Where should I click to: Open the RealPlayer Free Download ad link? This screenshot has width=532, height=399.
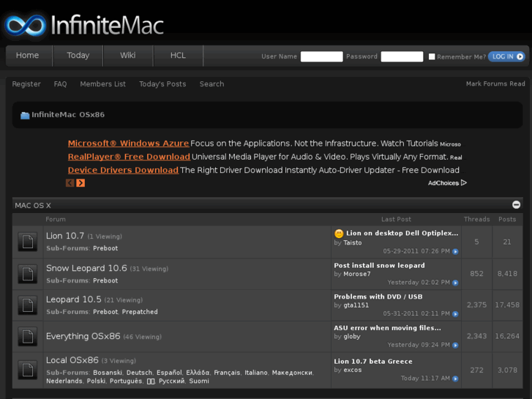point(129,157)
